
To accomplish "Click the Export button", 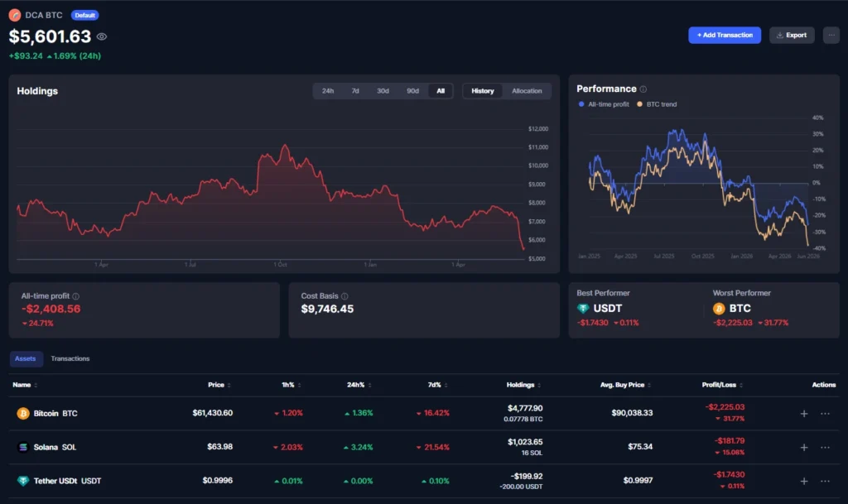I will (x=792, y=35).
